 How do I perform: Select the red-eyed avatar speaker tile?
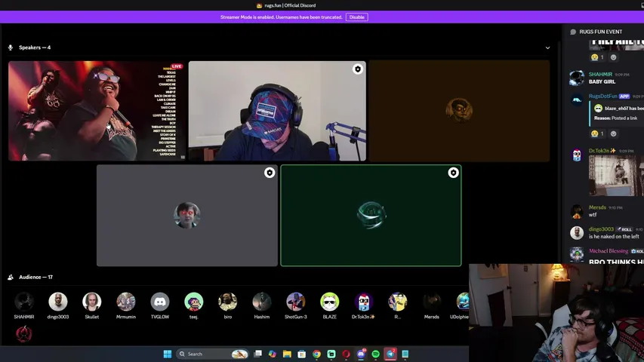(187, 215)
